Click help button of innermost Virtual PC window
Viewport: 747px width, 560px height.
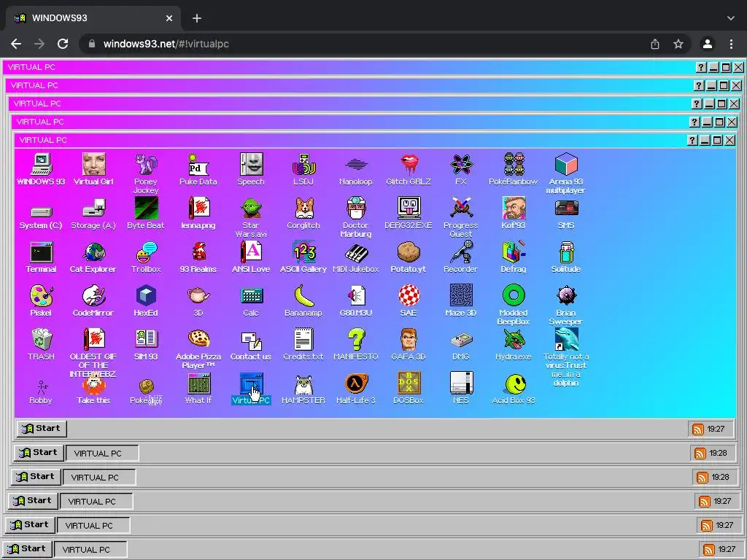click(x=692, y=140)
